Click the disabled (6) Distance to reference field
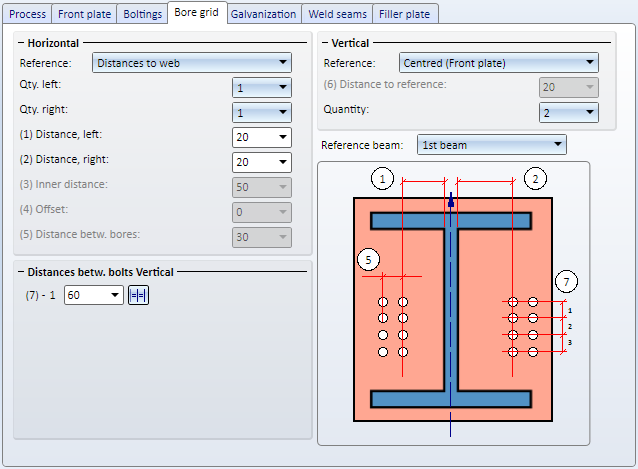638x469 pixels. click(x=569, y=87)
